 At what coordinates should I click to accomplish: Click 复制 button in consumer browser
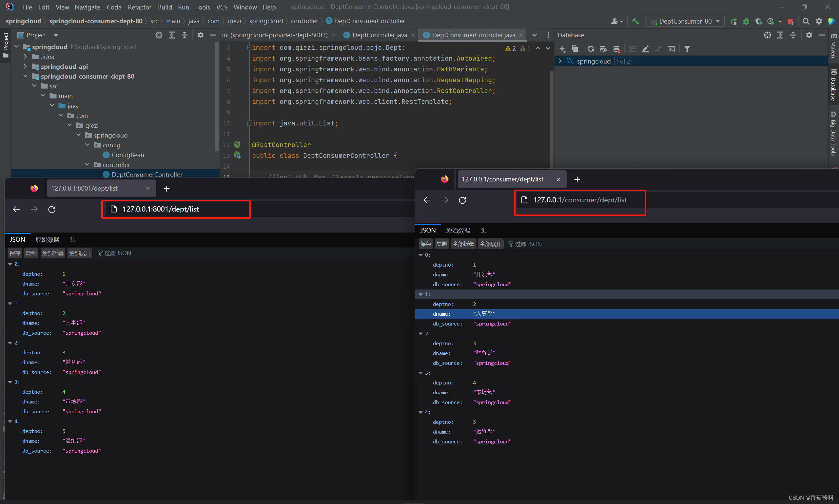click(441, 244)
